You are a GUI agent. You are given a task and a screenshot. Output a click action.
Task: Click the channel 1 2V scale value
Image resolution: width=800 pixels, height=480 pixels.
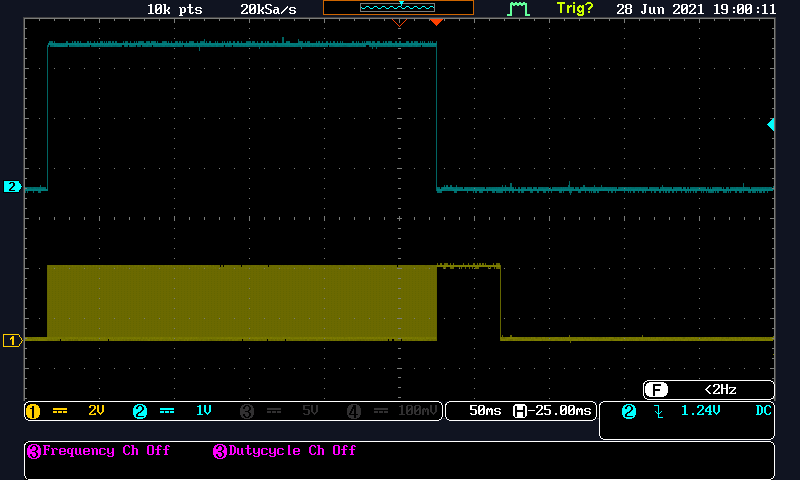point(96,411)
